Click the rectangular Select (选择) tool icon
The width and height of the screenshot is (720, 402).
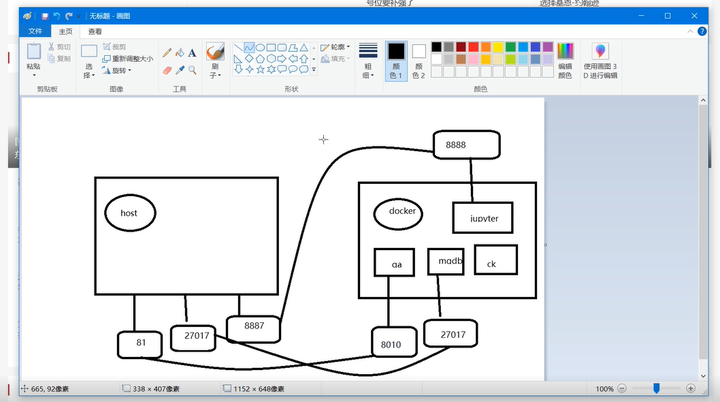[x=89, y=51]
